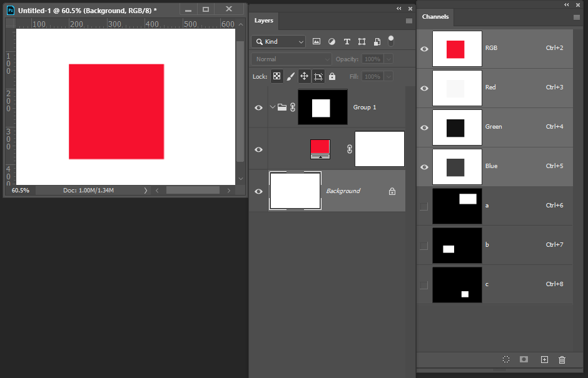Viewport: 588px width, 378px height.
Task: Collapse Group 1 with chevron
Action: pyautogui.click(x=273, y=107)
